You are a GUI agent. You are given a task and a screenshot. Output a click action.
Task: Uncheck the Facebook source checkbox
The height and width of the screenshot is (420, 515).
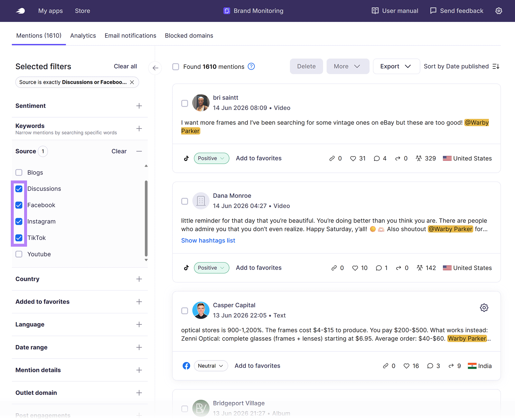pyautogui.click(x=19, y=205)
